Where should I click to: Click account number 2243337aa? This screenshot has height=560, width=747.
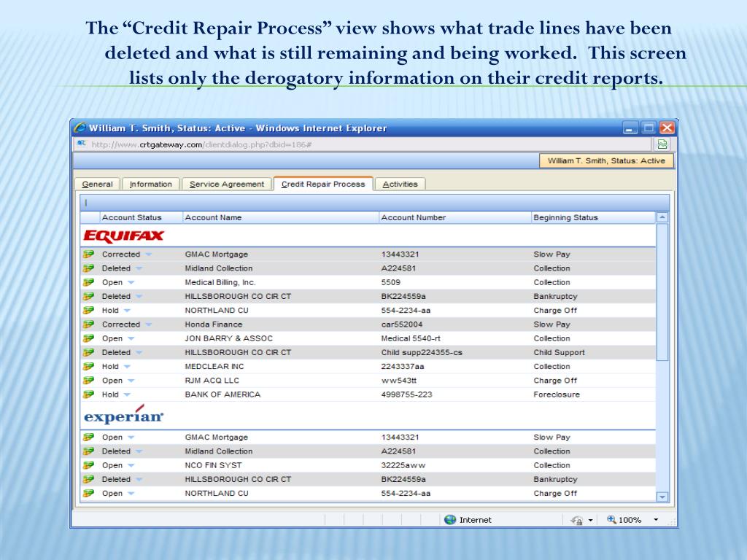(403, 367)
